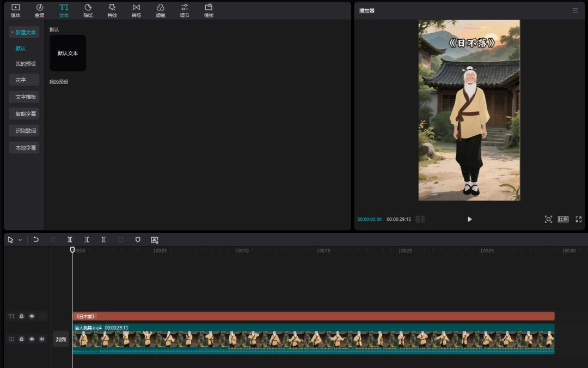This screenshot has height=368, width=588.
Task: Play the video in the player
Action: tap(469, 219)
